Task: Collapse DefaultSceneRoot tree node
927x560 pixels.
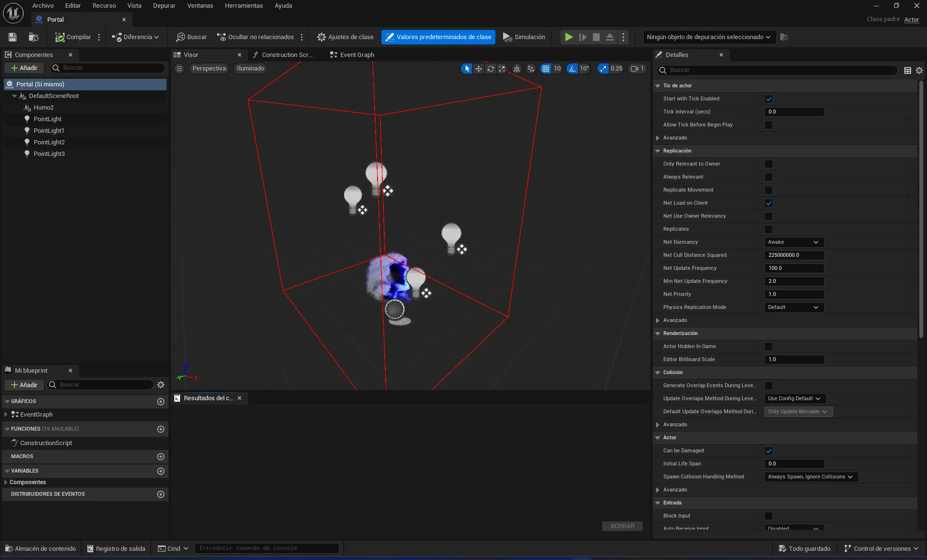Action: [x=14, y=96]
